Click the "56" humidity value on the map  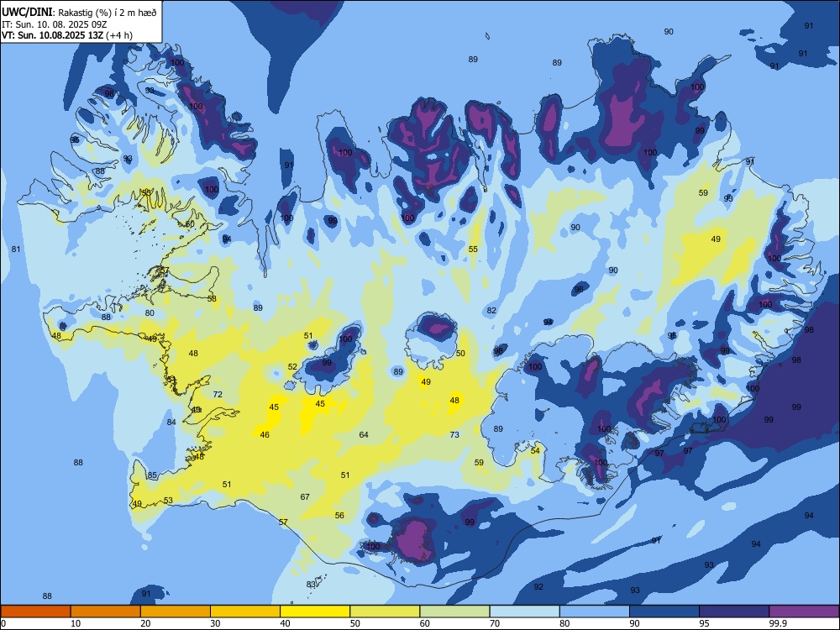pyautogui.click(x=339, y=516)
